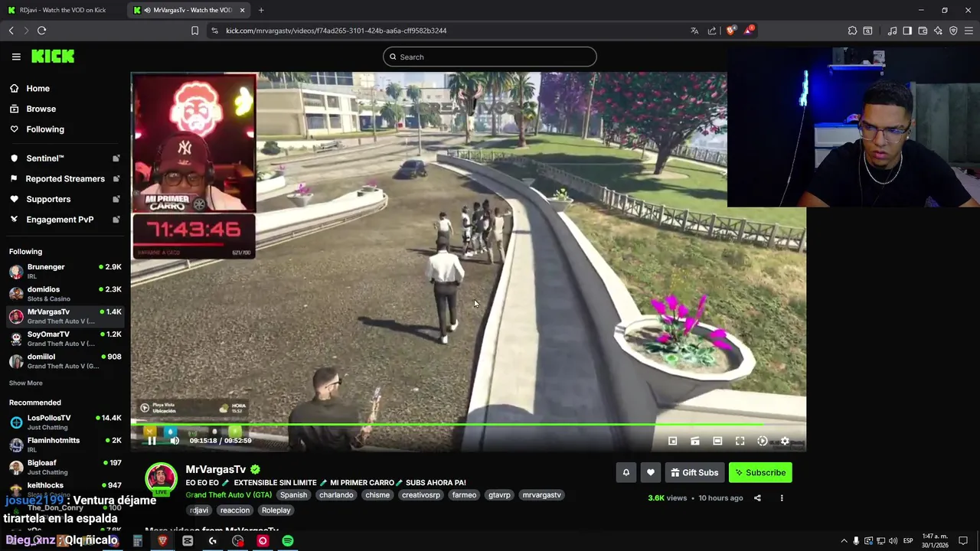Open domilIol channel in Following list
The width and height of the screenshot is (980, 551).
tap(65, 360)
